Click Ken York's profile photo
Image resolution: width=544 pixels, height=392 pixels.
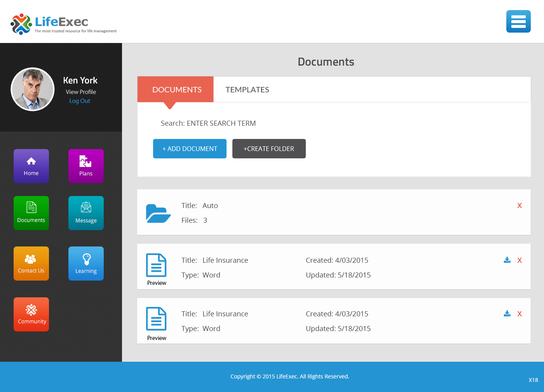[33, 89]
